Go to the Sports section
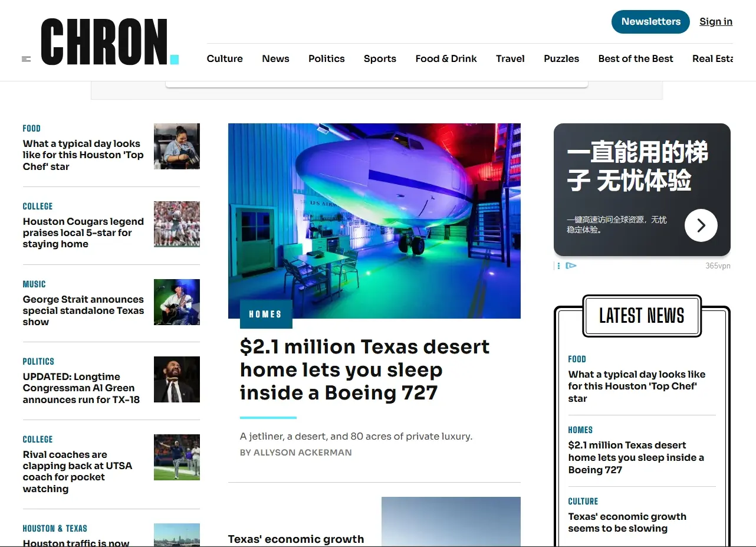This screenshot has height=547, width=756. point(380,58)
